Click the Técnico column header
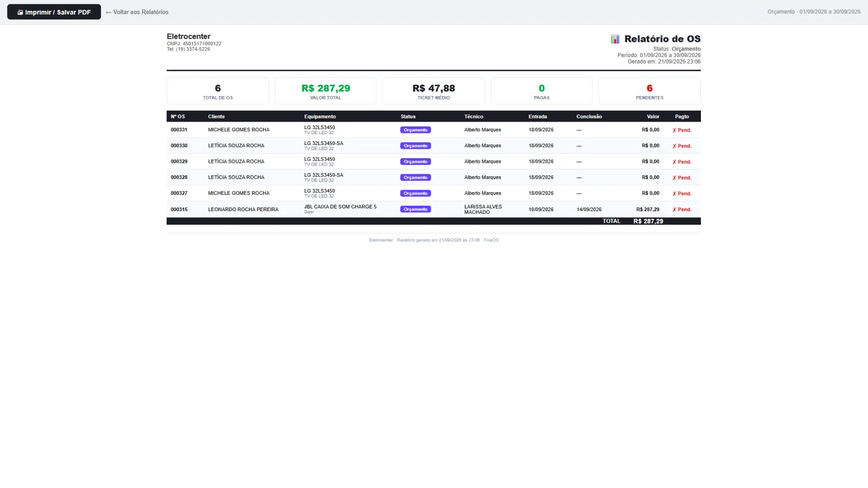The image size is (868, 488). [474, 117]
